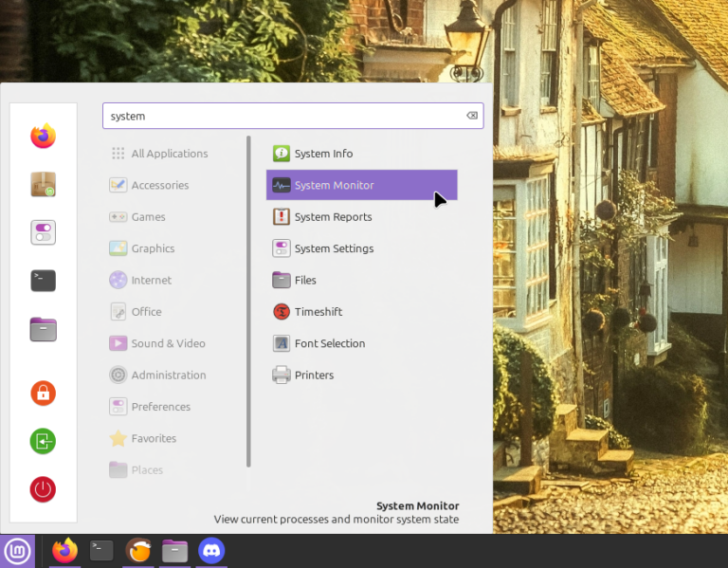Viewport: 728px width, 568px height.
Task: Open Printers search result
Action: click(362, 375)
